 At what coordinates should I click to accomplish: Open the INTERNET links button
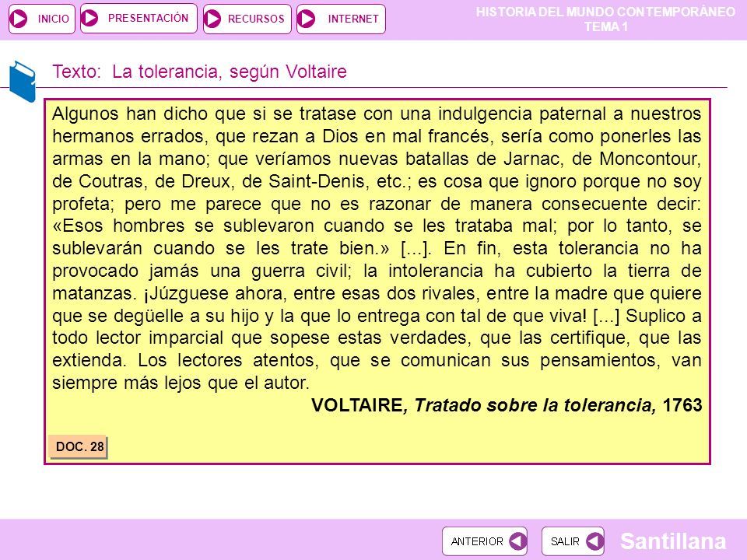[341, 19]
